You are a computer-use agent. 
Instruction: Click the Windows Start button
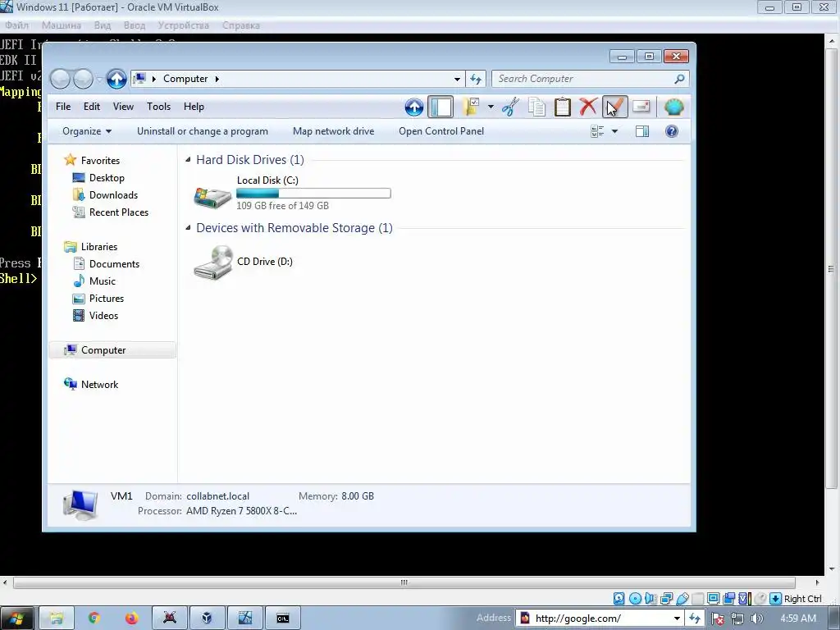(x=16, y=619)
